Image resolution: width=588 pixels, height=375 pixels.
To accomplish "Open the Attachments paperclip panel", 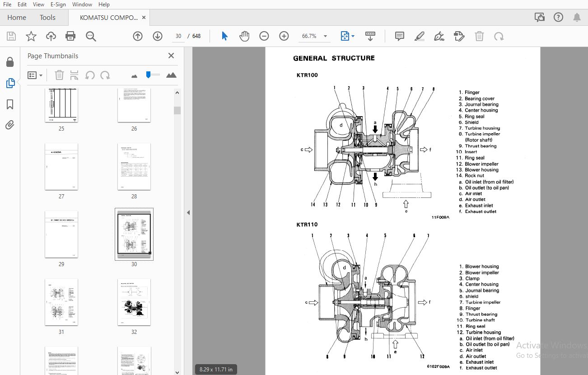I will 10,125.
